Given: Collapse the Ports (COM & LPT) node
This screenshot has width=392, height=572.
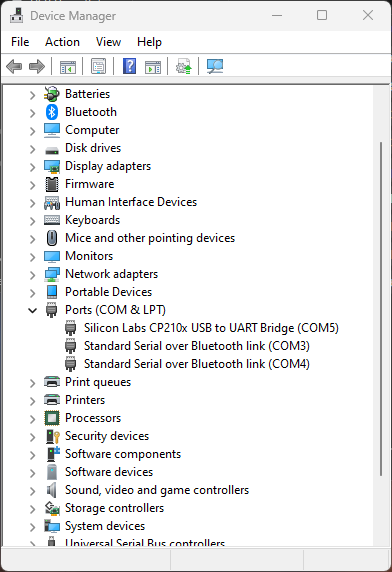Looking at the screenshot, I should (x=32, y=310).
